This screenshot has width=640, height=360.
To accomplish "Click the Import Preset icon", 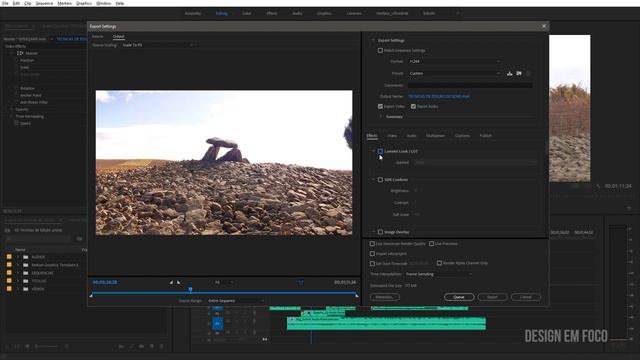I will 519,73.
